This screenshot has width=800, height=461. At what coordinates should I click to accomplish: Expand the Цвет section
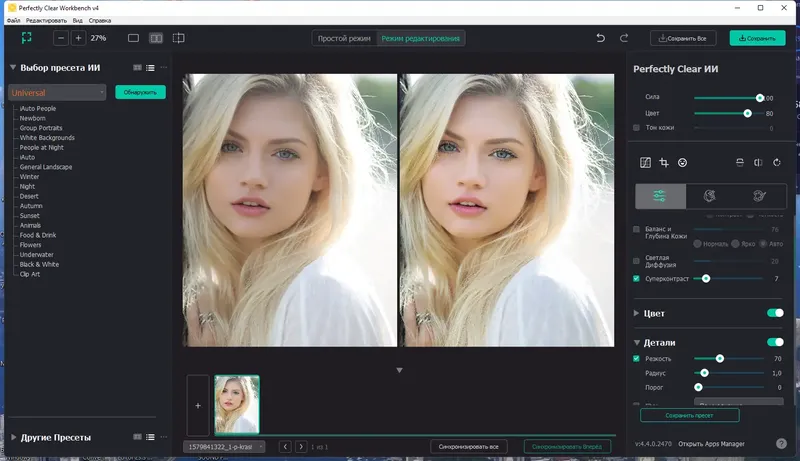pos(636,313)
